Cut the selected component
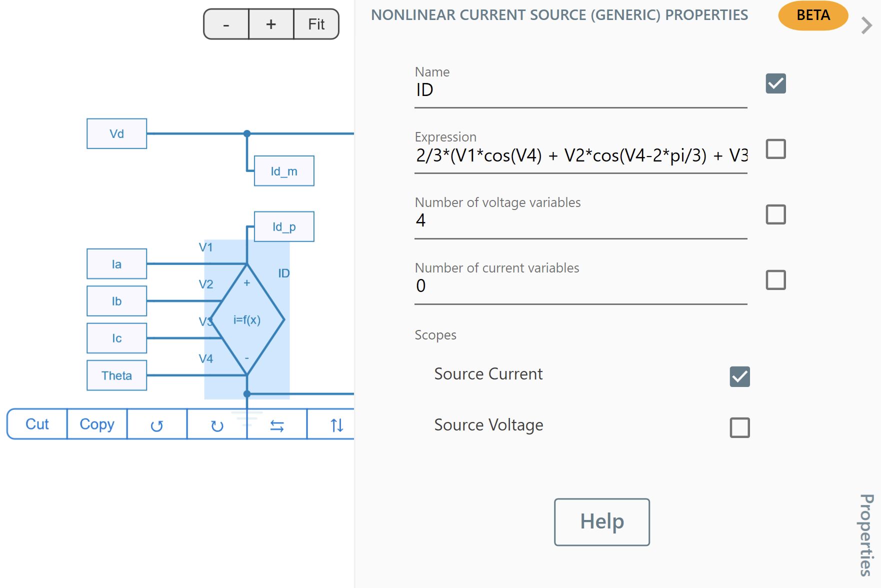 [x=37, y=424]
